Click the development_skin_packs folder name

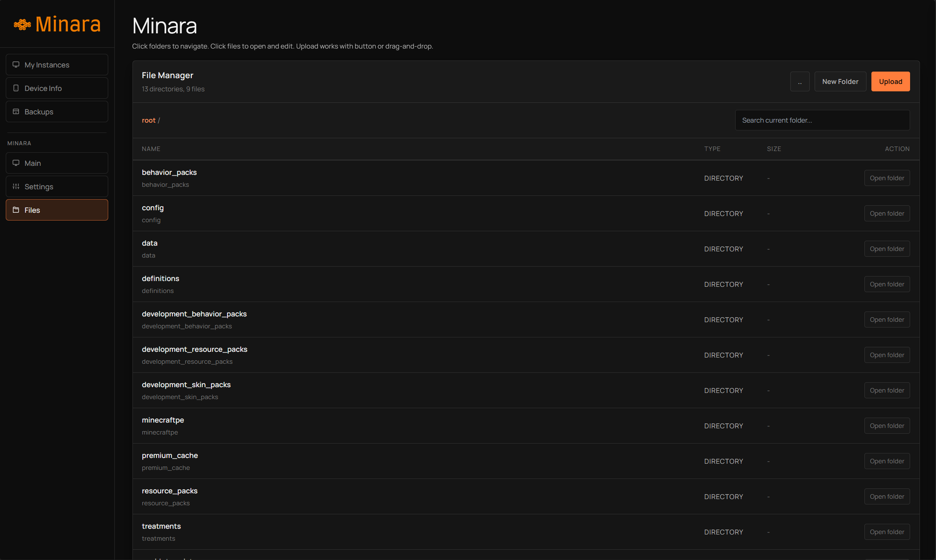click(186, 385)
